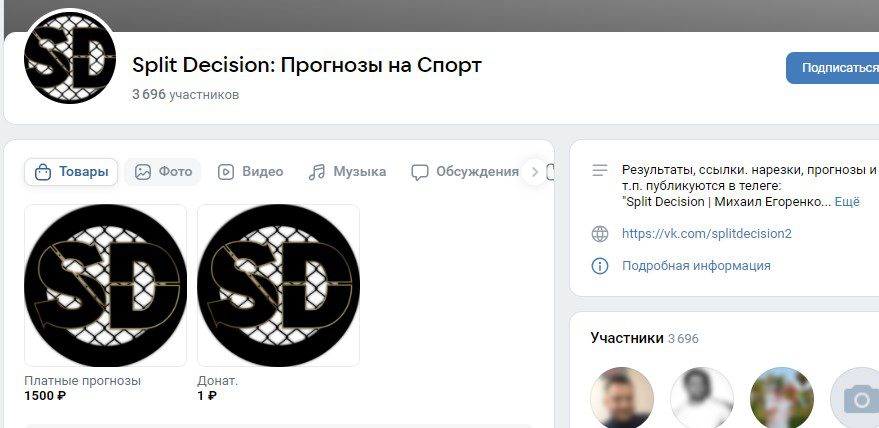Open the 3 696 участников link under the title
Screen dimensions: 879x428
[185, 95]
